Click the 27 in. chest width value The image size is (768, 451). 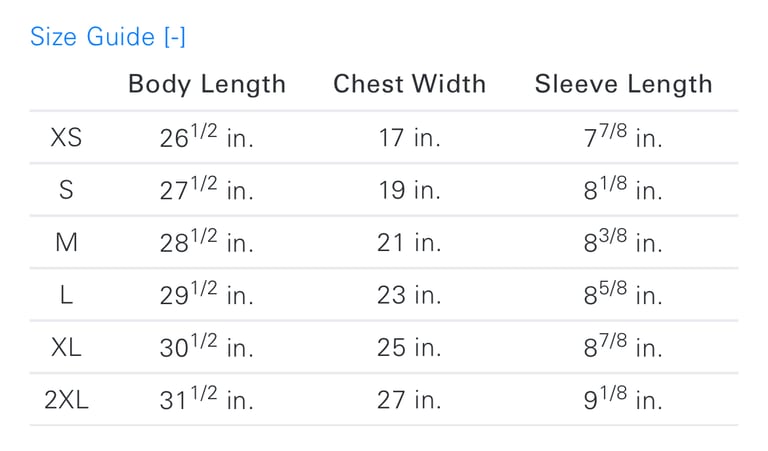[409, 400]
